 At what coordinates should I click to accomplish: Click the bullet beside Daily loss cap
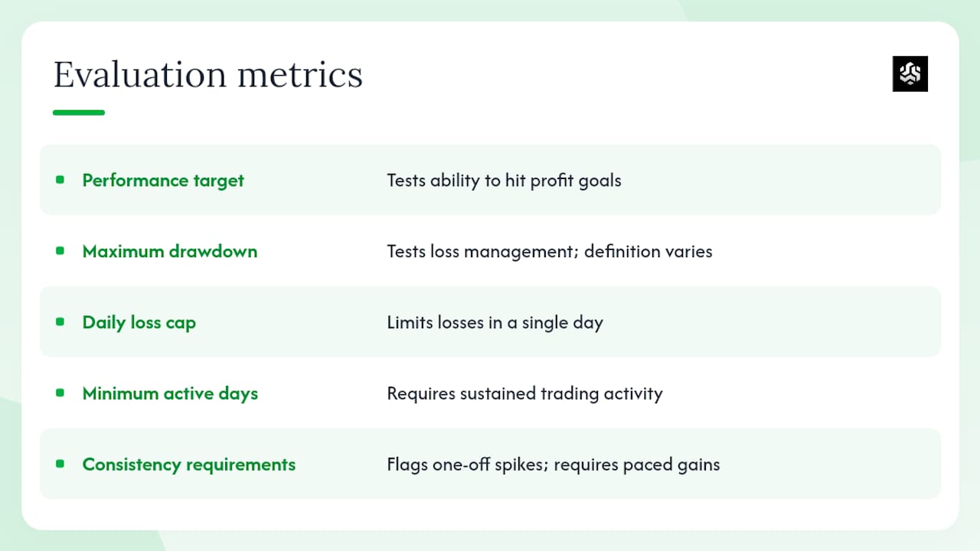(x=60, y=322)
